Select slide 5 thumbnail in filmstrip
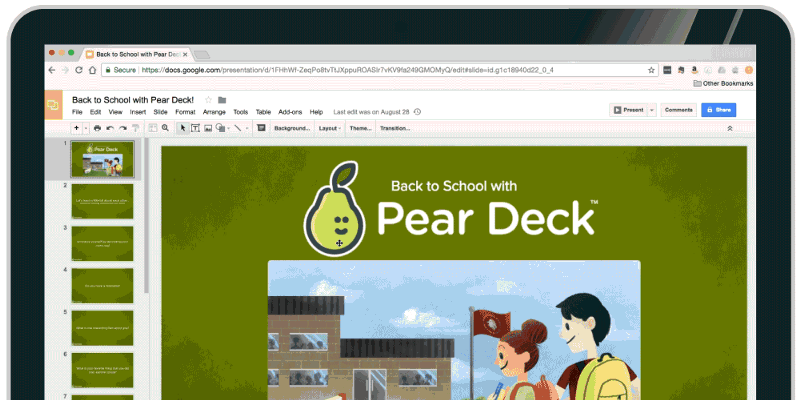Viewport: 800px width, 400px height. (x=103, y=329)
